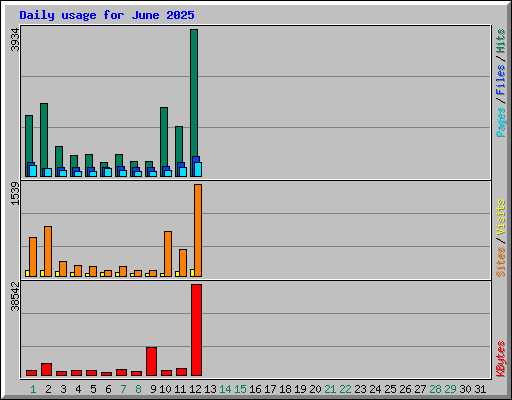
Task: Click day 15 on the x-axis
Action: [240, 389]
